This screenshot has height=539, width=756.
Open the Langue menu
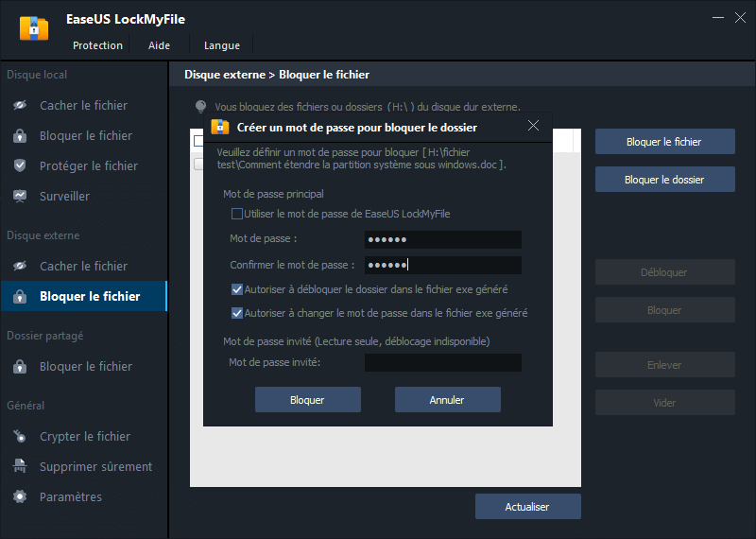point(222,45)
